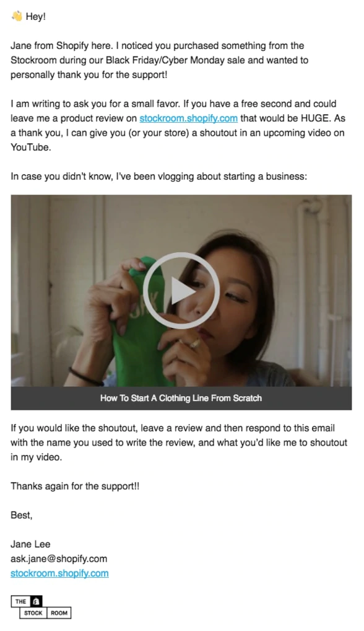Click the STOCK box in the logo
Image resolution: width=364 pixels, height=631 pixels.
point(33,613)
